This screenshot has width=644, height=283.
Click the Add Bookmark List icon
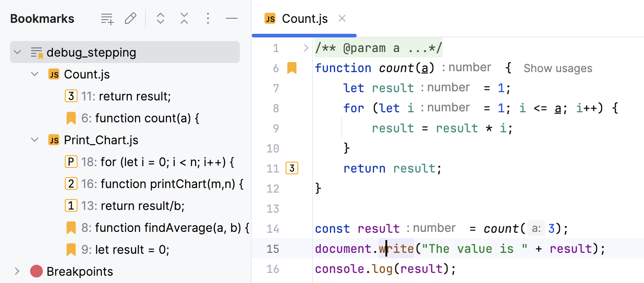click(x=107, y=19)
